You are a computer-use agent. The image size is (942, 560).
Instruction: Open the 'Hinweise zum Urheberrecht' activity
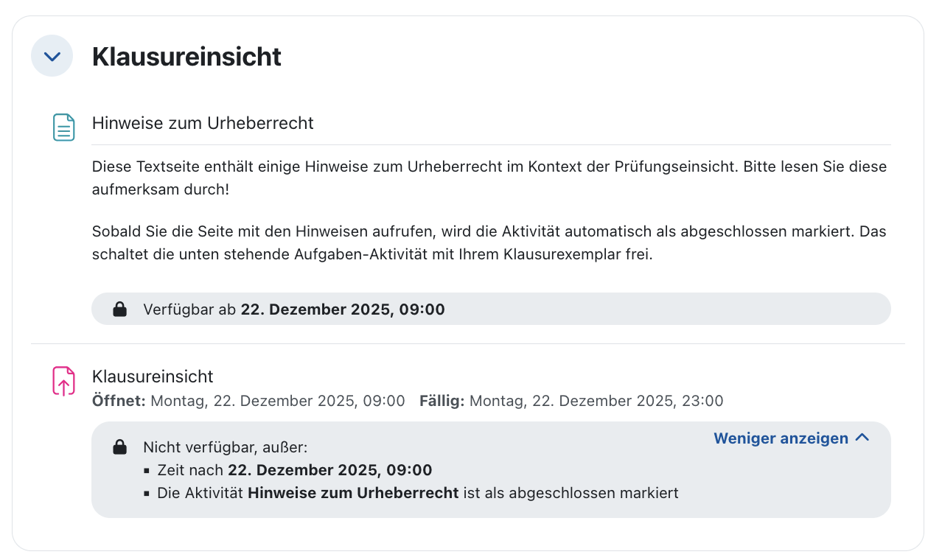[x=203, y=123]
